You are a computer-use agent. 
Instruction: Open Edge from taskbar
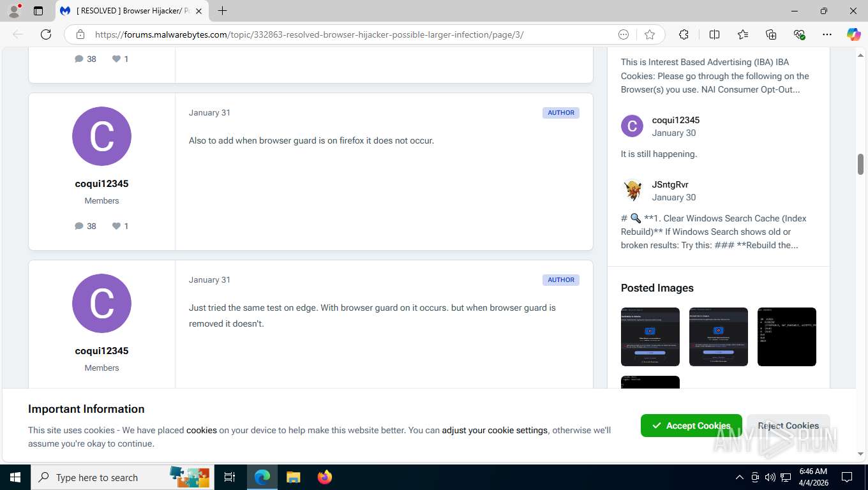262,477
